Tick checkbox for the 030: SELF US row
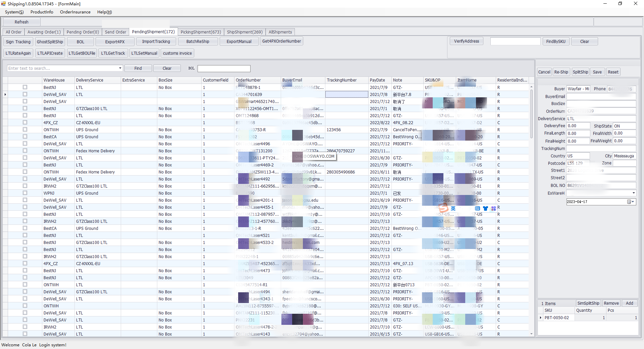This screenshot has height=349, width=644. coord(25,306)
